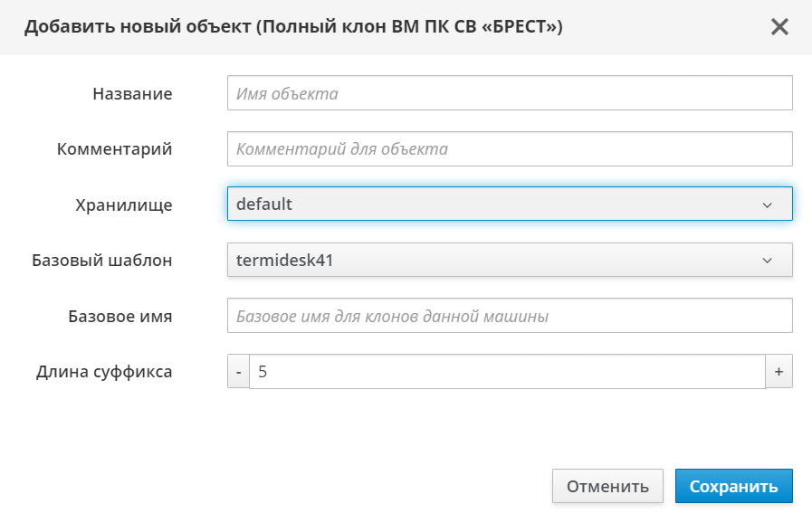This screenshot has height=523, width=812.
Task: Click the Длина суффикса field label
Action: click(x=104, y=371)
